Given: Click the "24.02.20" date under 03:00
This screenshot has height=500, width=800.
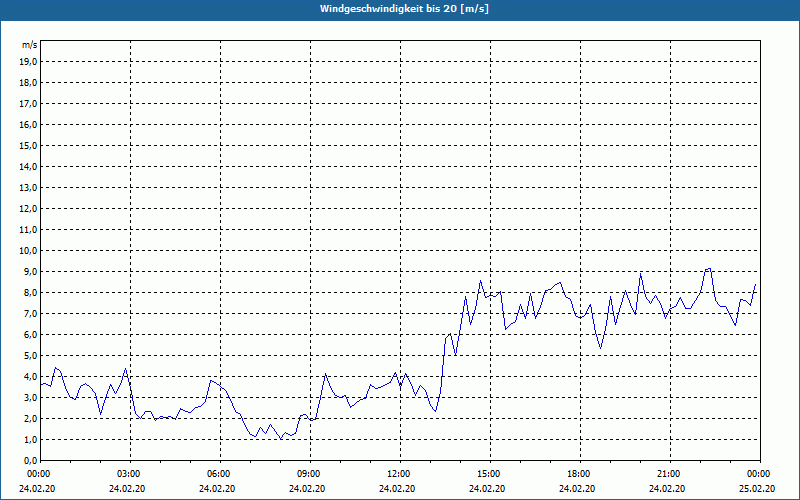Looking at the screenshot, I should click(x=127, y=489).
